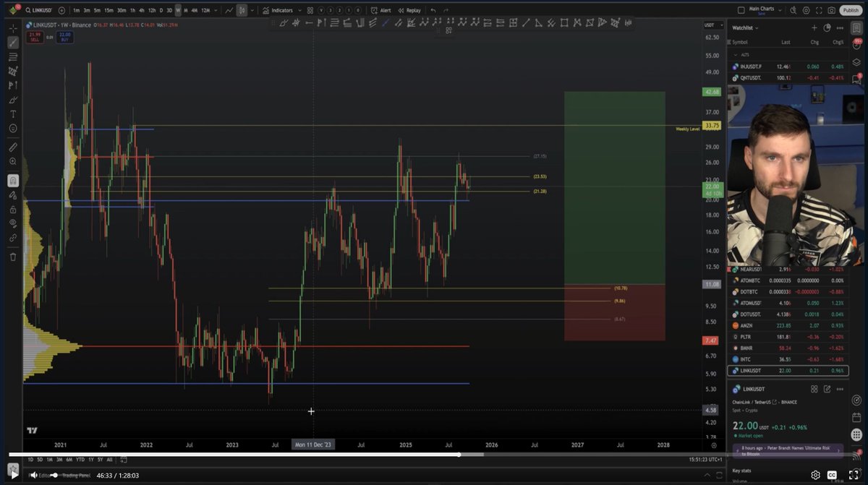Collapse the ALTS watchlist section
The width and height of the screenshot is (868, 485).
click(x=736, y=54)
